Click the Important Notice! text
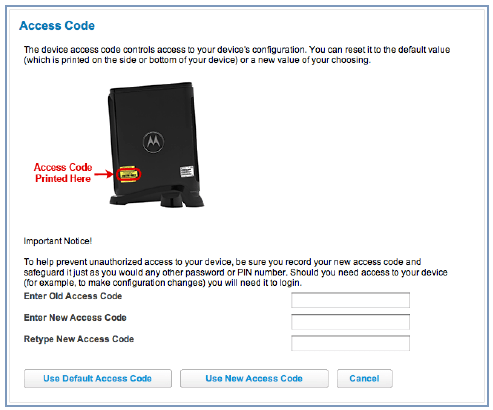493x410 pixels. pos(58,241)
